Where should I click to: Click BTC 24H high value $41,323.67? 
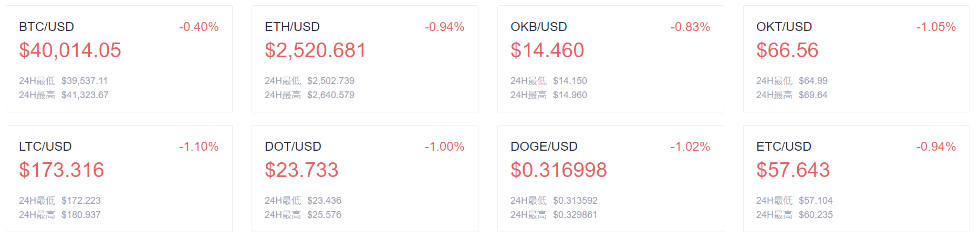(85, 95)
